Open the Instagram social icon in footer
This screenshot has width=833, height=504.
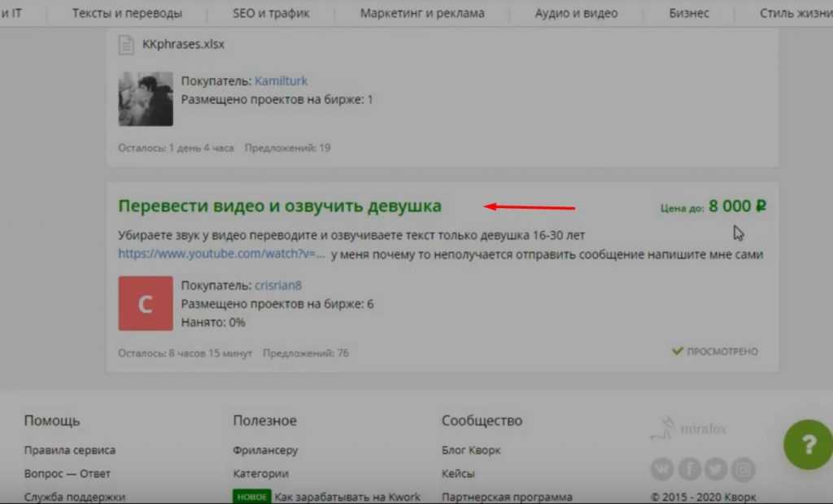(743, 469)
